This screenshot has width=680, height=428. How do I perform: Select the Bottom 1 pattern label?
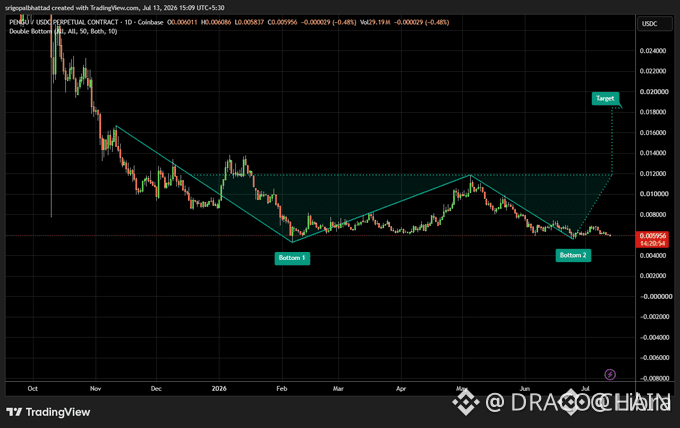tap(292, 258)
